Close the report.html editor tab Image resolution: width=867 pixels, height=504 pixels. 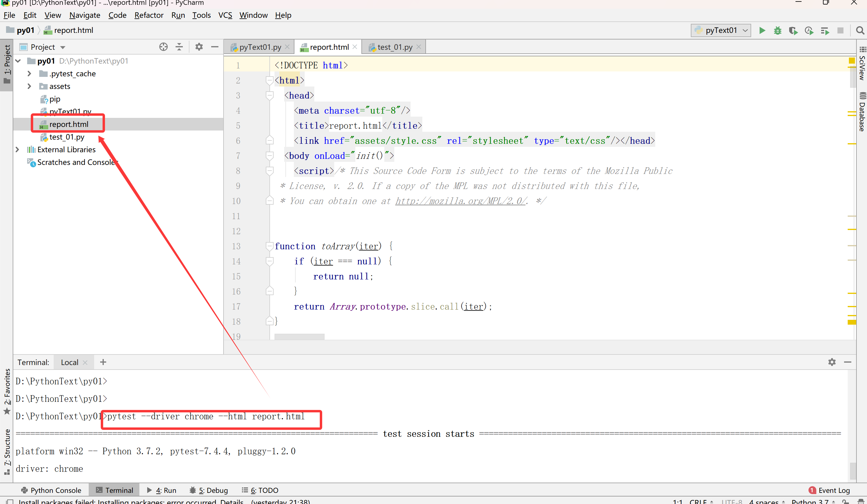tap(355, 46)
